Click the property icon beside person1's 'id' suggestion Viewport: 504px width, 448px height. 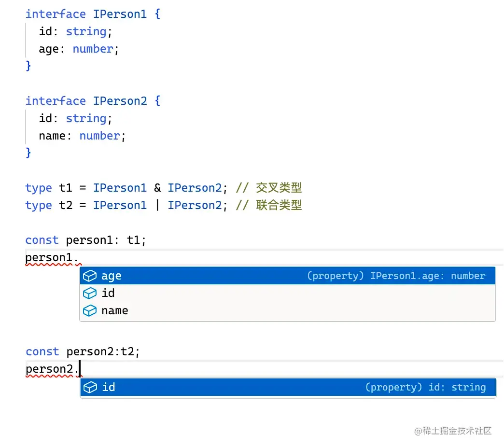coord(90,293)
